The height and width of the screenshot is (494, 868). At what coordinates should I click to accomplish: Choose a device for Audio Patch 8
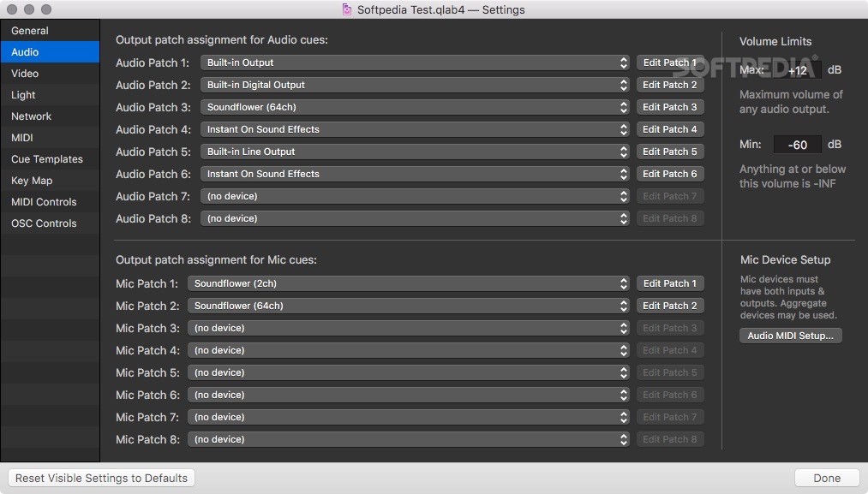(415, 218)
